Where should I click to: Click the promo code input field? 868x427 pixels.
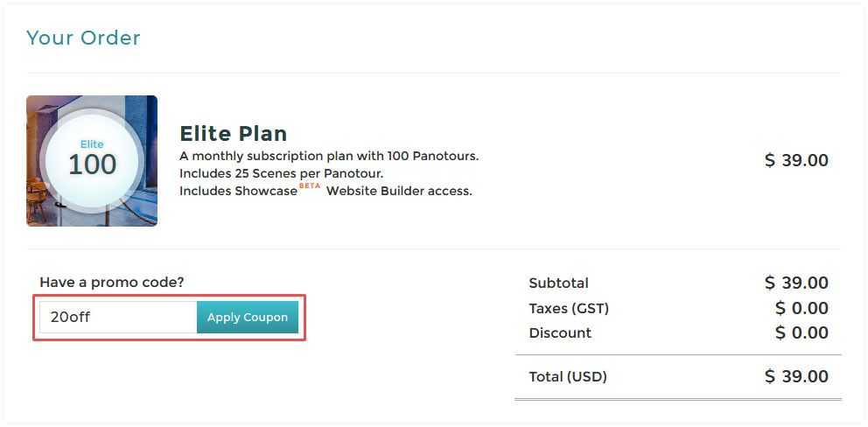pyautogui.click(x=118, y=318)
